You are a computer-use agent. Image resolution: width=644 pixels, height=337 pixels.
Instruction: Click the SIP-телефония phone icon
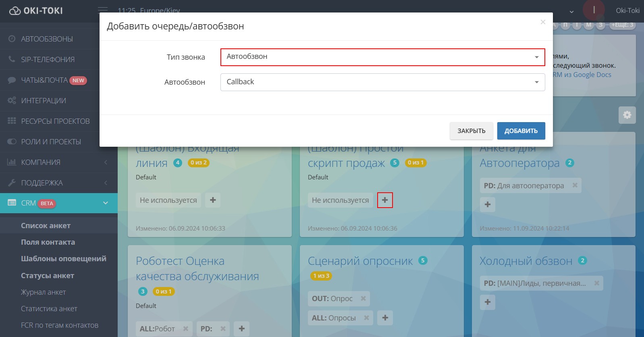tap(12, 59)
